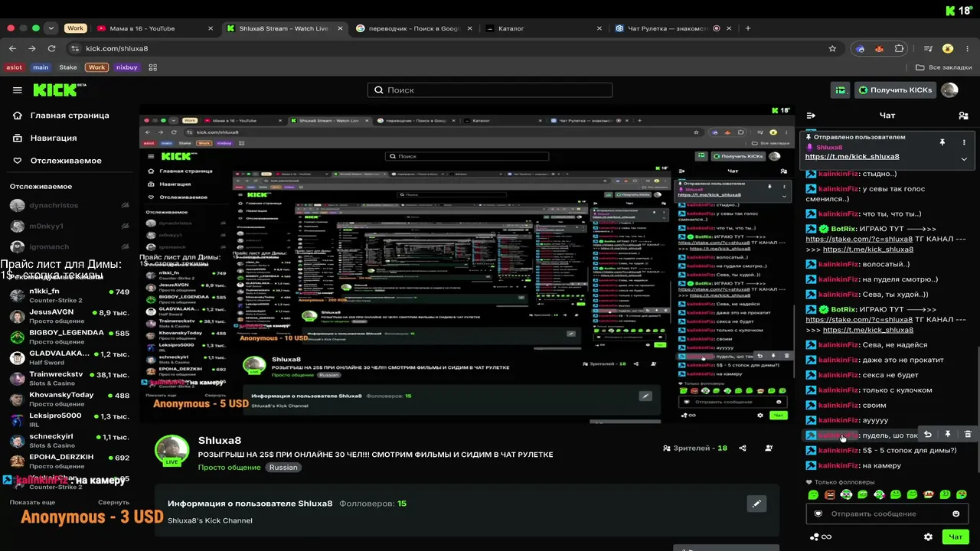Image resolution: width=980 pixels, height=551 pixels.
Task: Click the Shluxa8 streamer avatar with LIVE badge
Action: pyautogui.click(x=172, y=451)
